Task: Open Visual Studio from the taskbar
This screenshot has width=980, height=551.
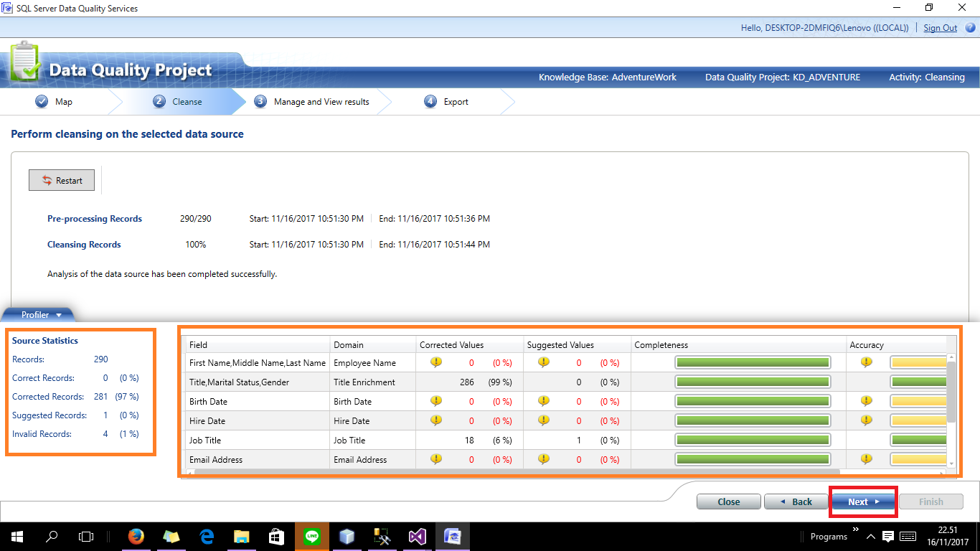Action: [x=418, y=536]
